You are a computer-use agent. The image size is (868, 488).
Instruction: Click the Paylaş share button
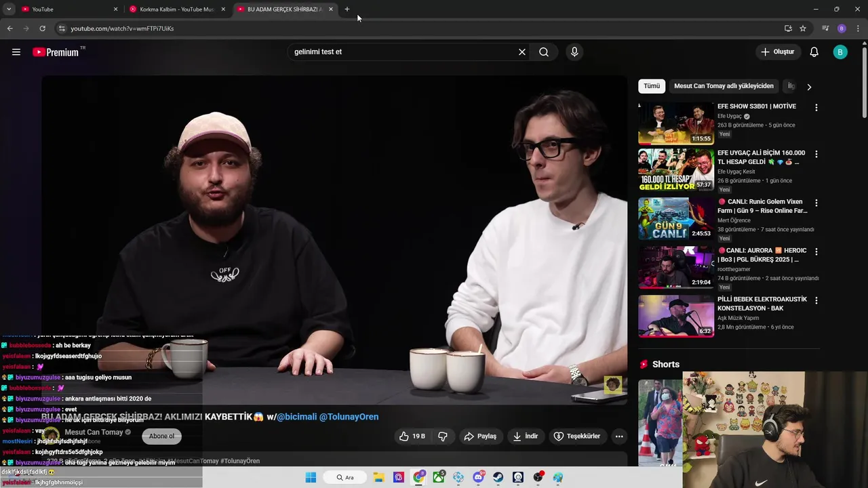point(480,436)
